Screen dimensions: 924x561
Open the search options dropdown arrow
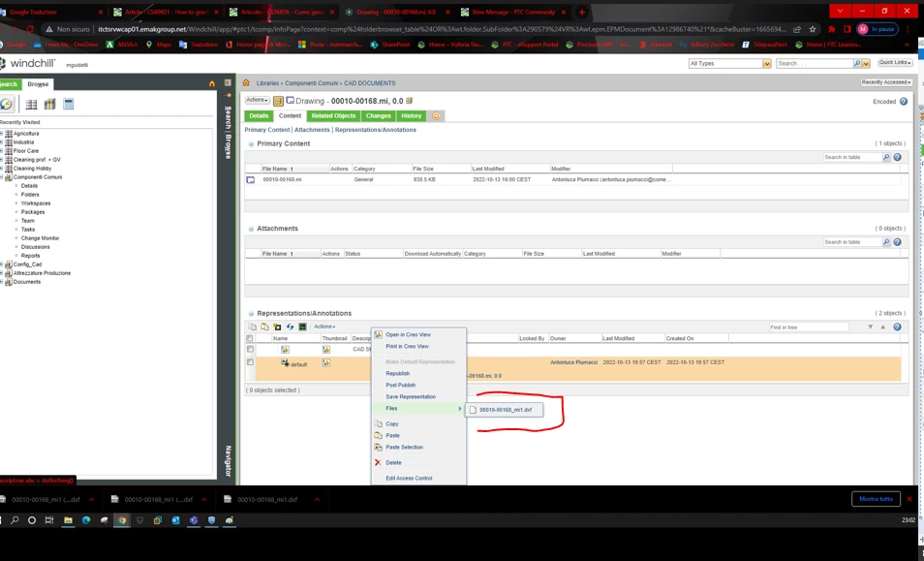[x=866, y=64]
